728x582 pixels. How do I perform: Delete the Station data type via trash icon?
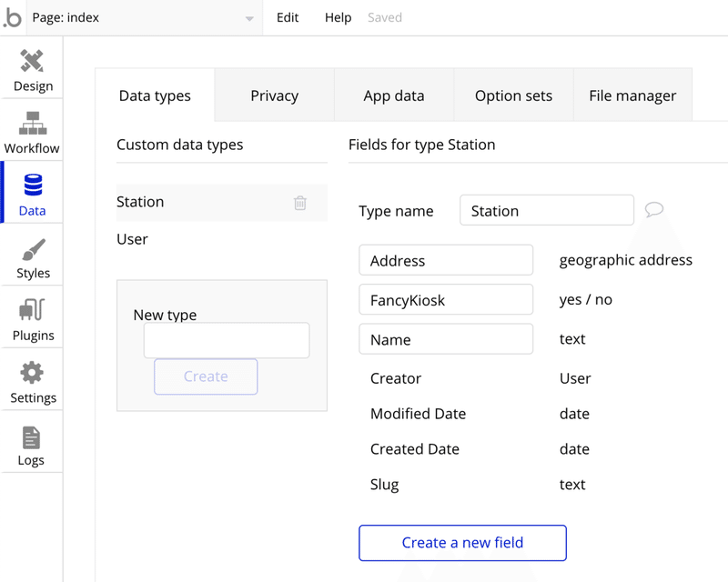[x=300, y=203]
